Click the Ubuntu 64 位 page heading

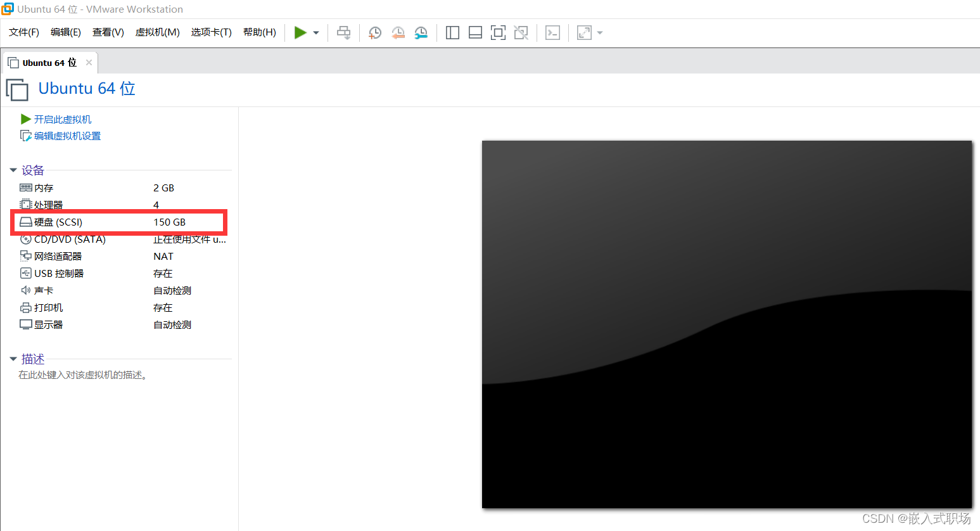[87, 89]
